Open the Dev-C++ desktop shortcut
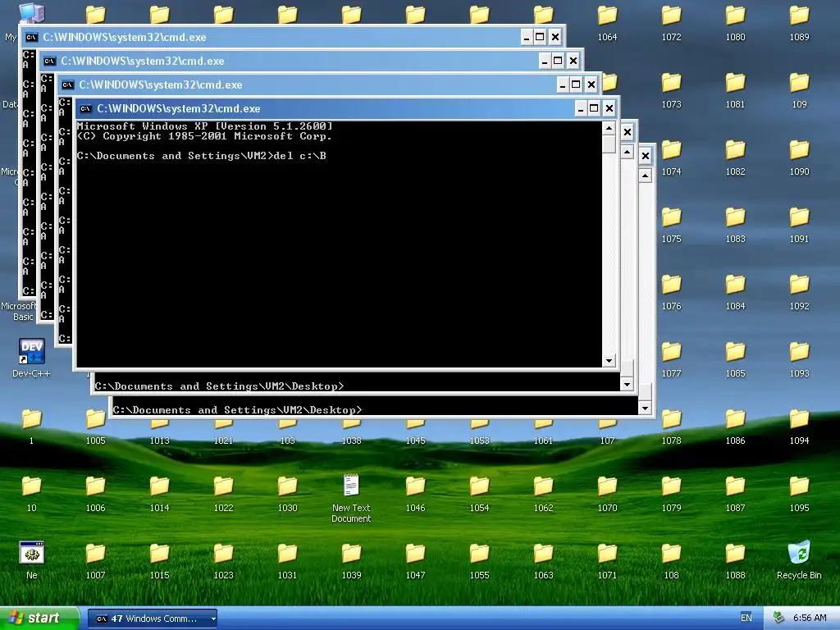Image resolution: width=840 pixels, height=630 pixels. click(x=32, y=358)
